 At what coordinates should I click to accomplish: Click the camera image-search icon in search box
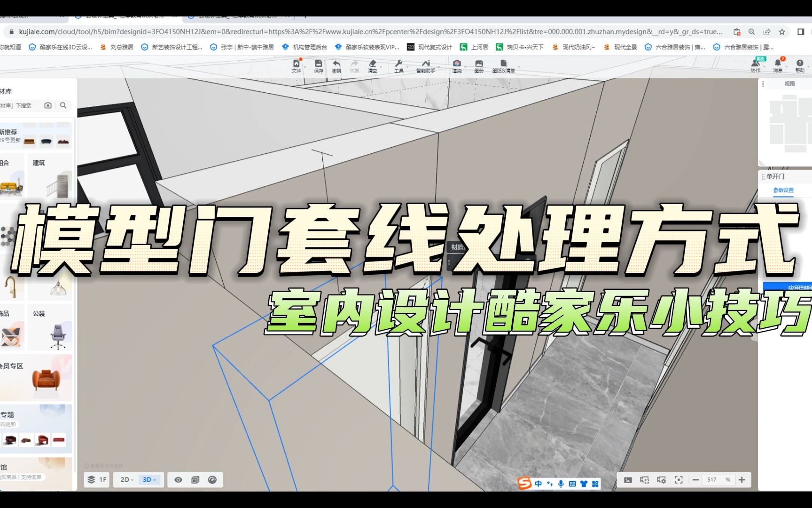click(x=48, y=105)
